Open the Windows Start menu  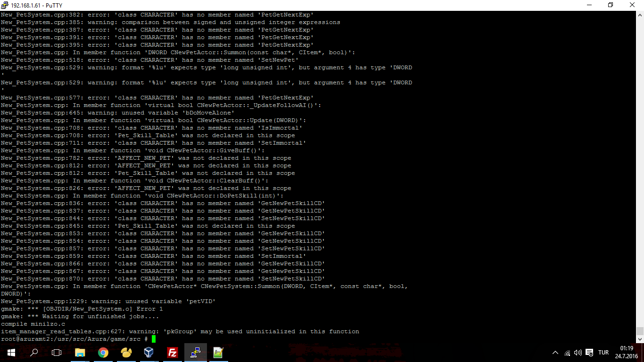(11, 352)
